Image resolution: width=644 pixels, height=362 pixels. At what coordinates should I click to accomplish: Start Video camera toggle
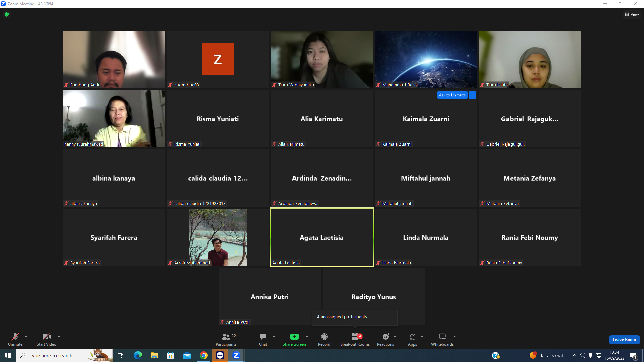pos(46,339)
